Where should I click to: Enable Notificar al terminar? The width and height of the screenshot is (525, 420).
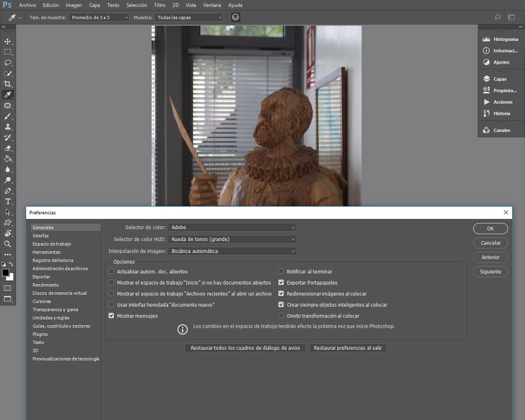tap(281, 271)
